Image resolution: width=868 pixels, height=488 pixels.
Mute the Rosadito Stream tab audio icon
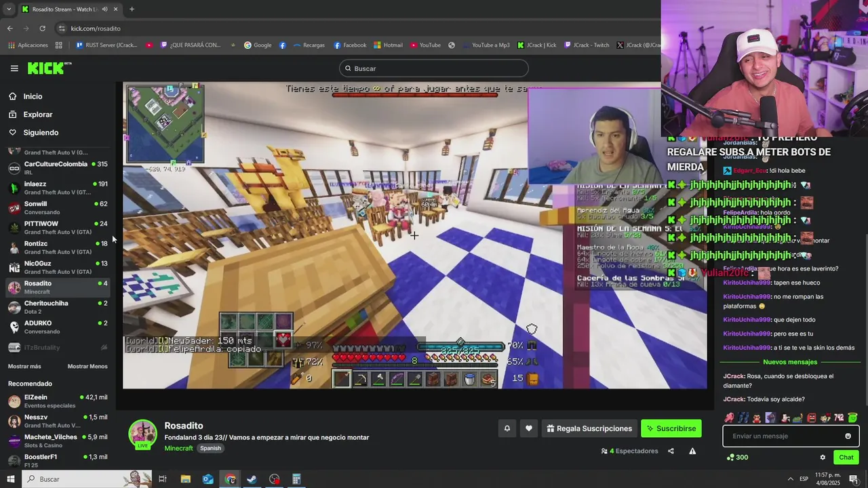[104, 9]
